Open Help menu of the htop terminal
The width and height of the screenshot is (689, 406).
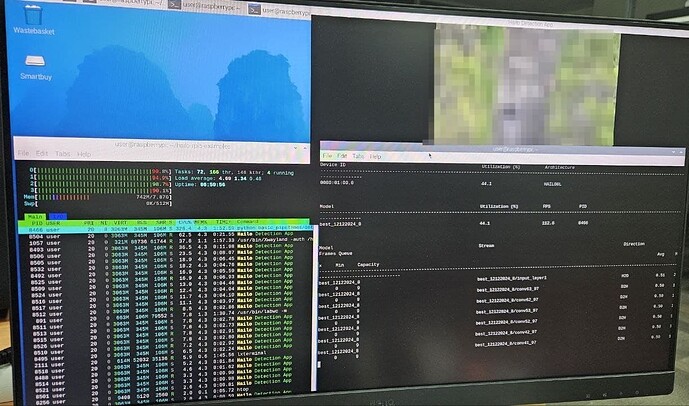click(85, 154)
